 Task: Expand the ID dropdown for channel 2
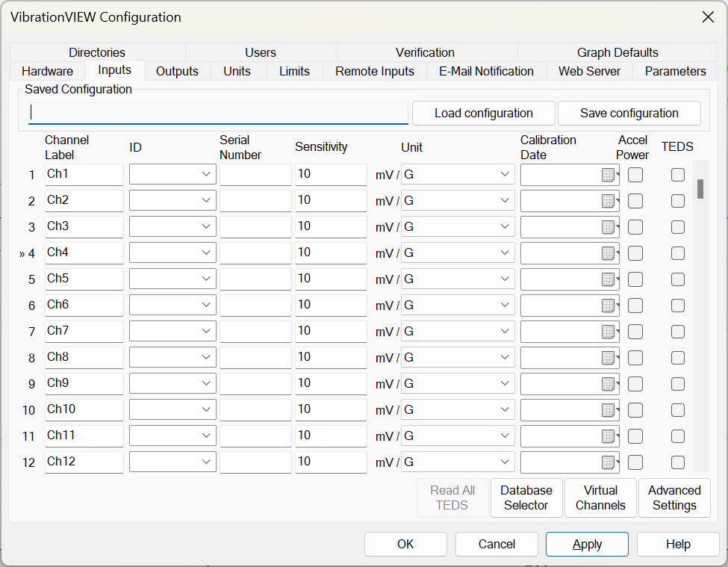click(206, 200)
